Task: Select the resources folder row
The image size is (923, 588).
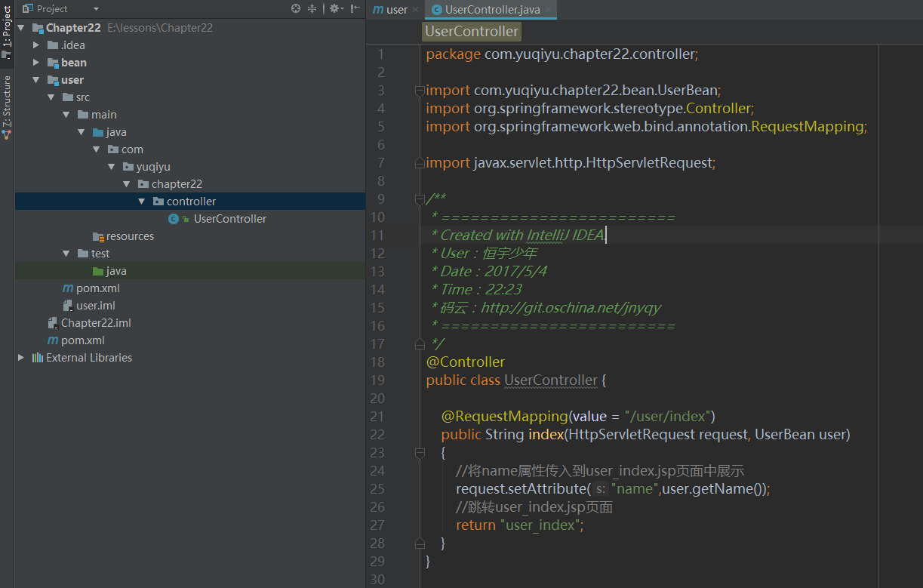Action: pyautogui.click(x=190, y=236)
